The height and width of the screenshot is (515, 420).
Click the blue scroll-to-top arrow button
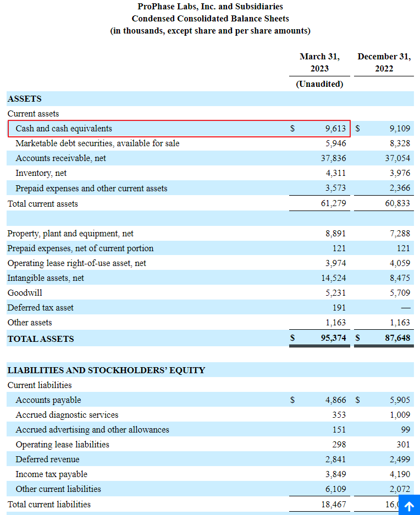(409, 506)
